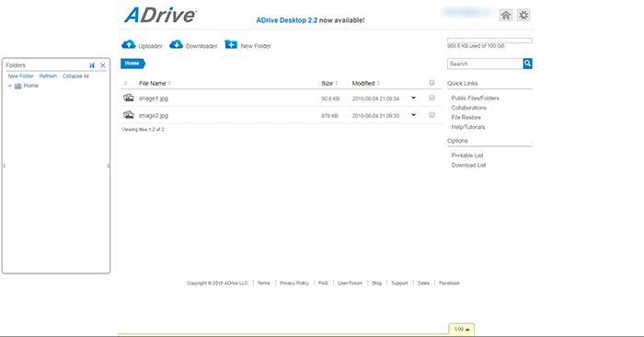Select Home in the folder tree

pyautogui.click(x=30, y=86)
